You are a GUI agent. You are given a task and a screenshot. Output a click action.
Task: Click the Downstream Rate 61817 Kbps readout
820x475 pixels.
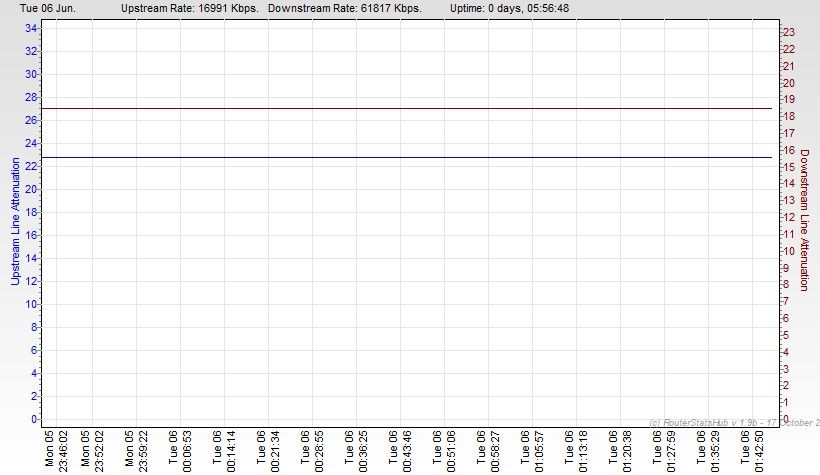[x=345, y=8]
